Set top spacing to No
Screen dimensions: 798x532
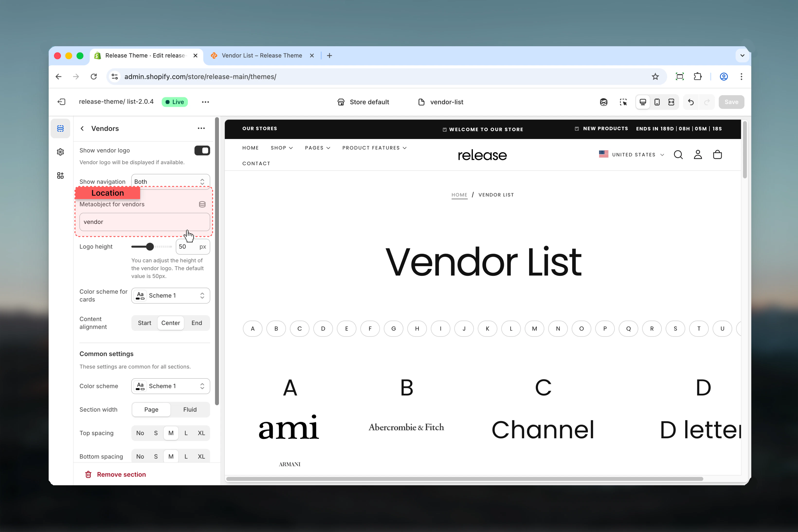(140, 433)
